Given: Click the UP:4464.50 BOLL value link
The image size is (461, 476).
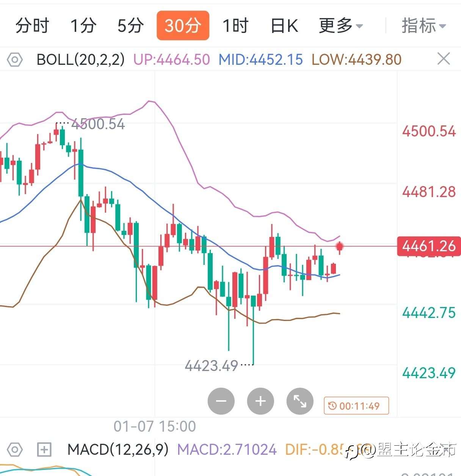Looking at the screenshot, I should click(x=171, y=59).
